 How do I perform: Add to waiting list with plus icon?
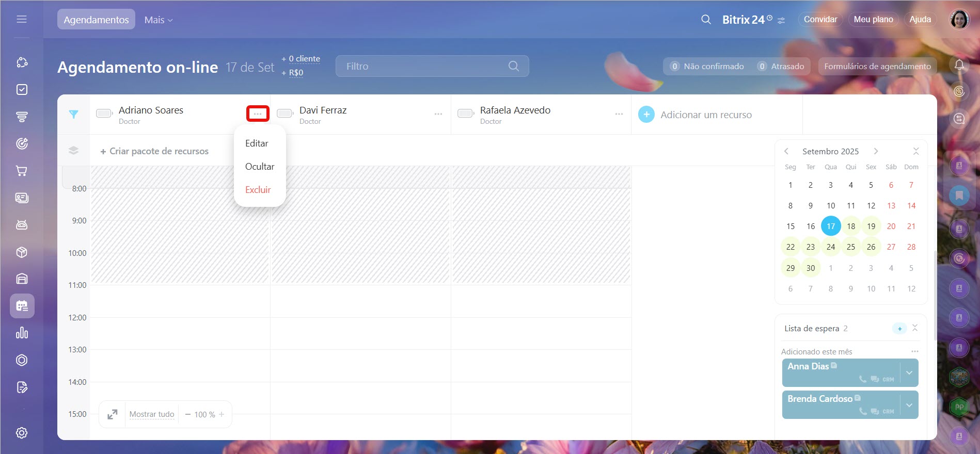tap(899, 329)
